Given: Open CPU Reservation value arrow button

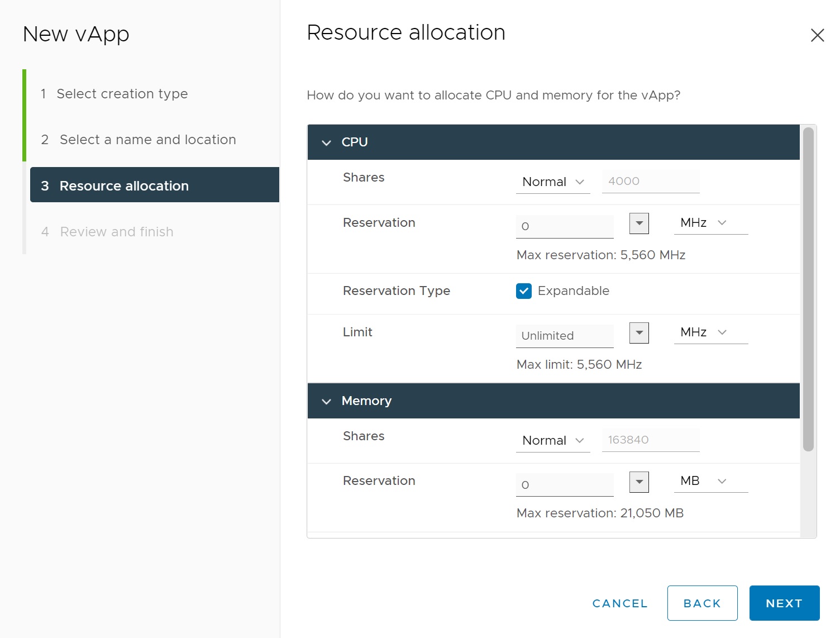Looking at the screenshot, I should (x=638, y=223).
